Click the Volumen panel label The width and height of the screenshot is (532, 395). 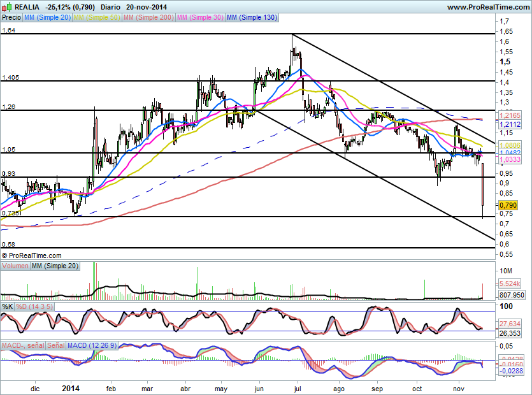coord(16,266)
